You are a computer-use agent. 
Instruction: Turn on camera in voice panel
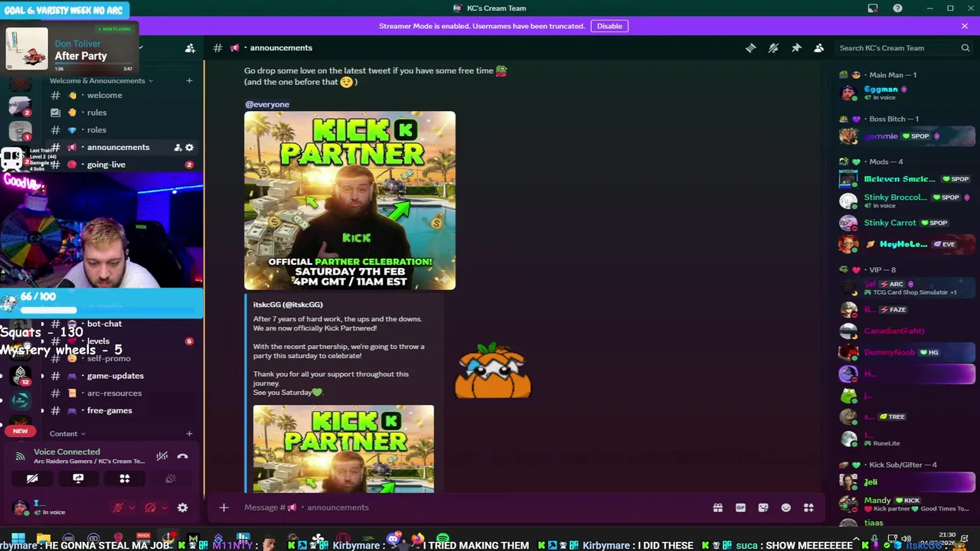pyautogui.click(x=32, y=478)
